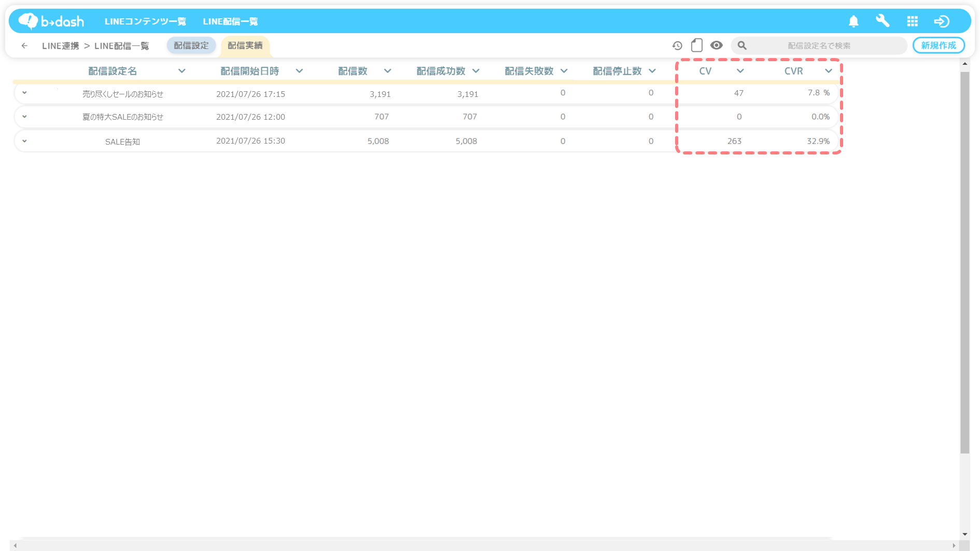980x551 pixels.
Task: Click the 新規作成 button
Action: tap(939, 46)
